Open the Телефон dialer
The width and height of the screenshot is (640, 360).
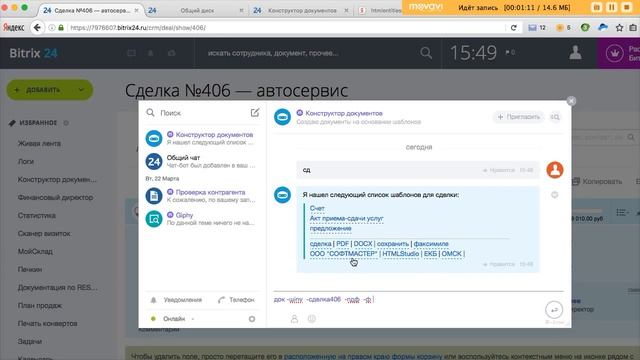pos(236,300)
